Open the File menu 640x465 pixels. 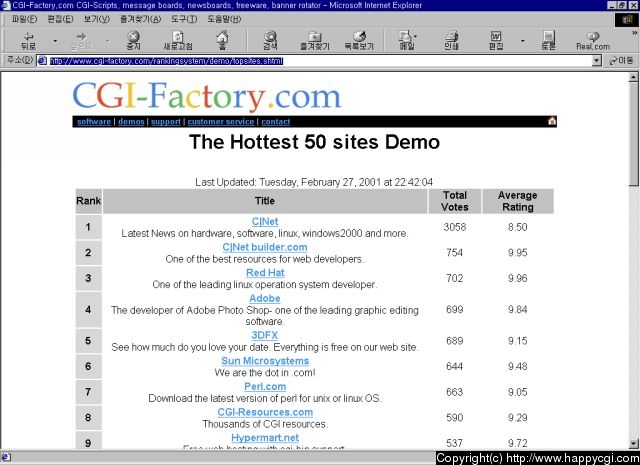[x=24, y=19]
